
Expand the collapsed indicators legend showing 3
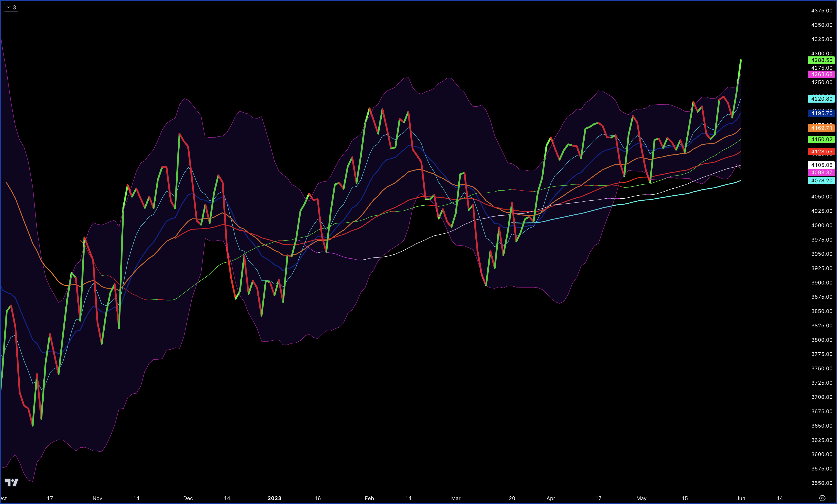tap(11, 7)
